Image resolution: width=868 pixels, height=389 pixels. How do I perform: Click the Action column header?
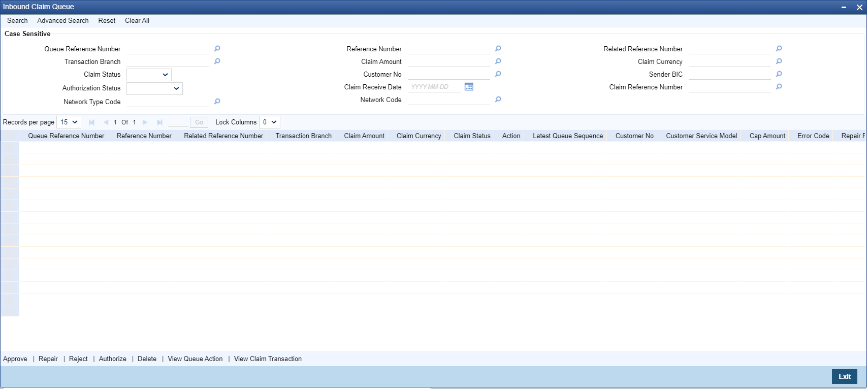pos(511,136)
